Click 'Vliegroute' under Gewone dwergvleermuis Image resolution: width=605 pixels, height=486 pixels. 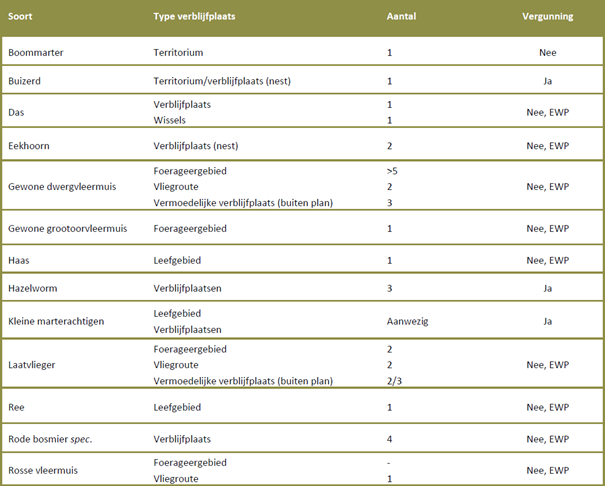point(176,187)
